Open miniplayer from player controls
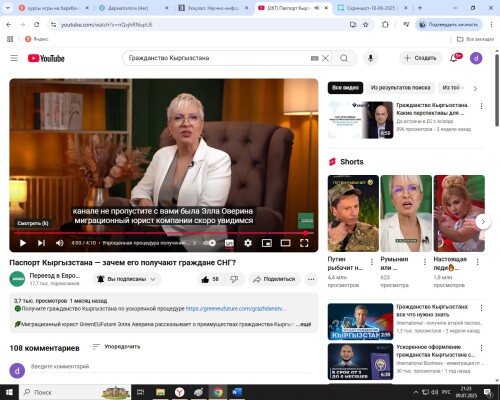500x400 pixels. pyautogui.click(x=267, y=243)
